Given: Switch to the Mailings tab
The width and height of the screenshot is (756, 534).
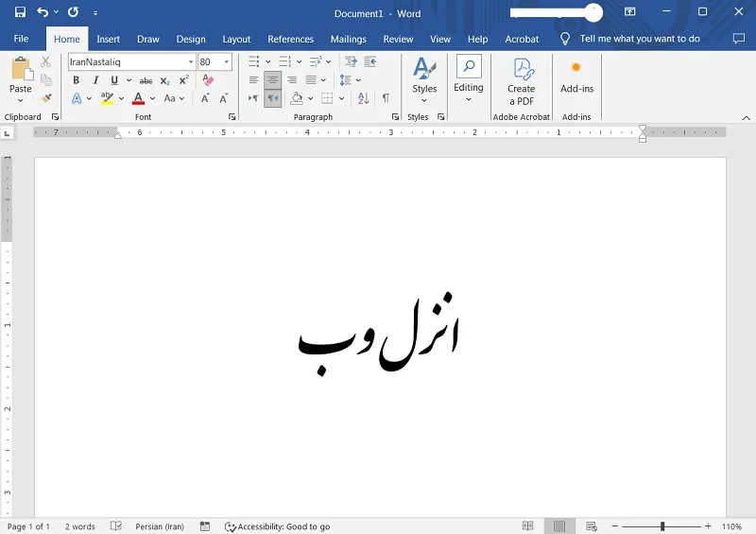Looking at the screenshot, I should [348, 39].
